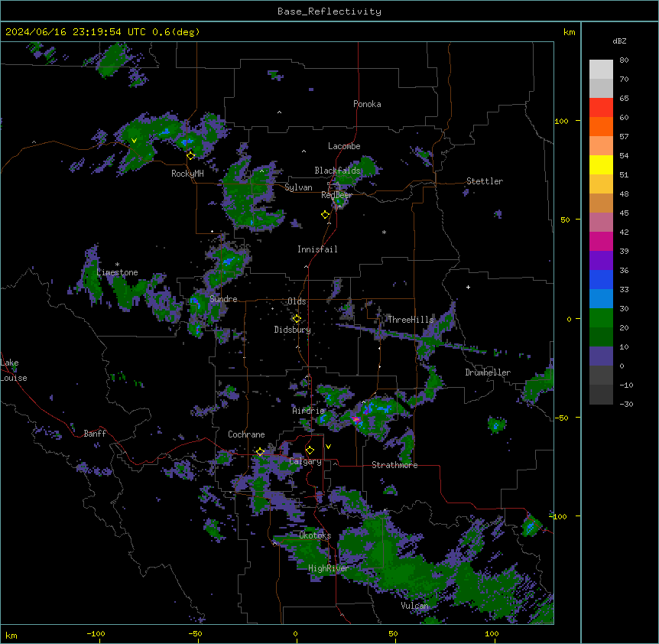Image resolution: width=659 pixels, height=644 pixels.
Task: Click the 0 tick on the bottom axis
Action: pyautogui.click(x=295, y=633)
